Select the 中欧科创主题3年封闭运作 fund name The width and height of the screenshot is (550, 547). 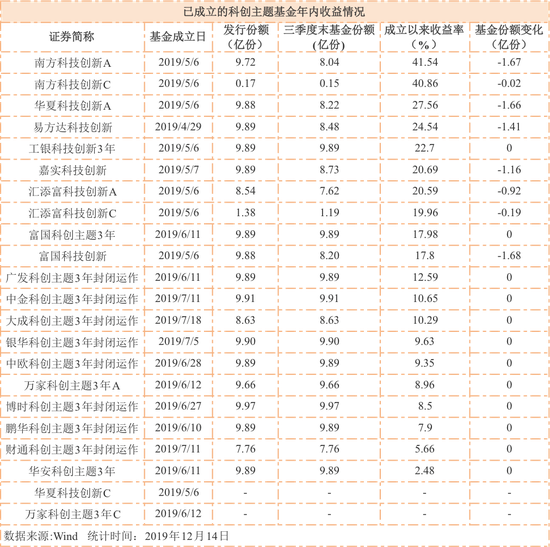[x=72, y=363]
